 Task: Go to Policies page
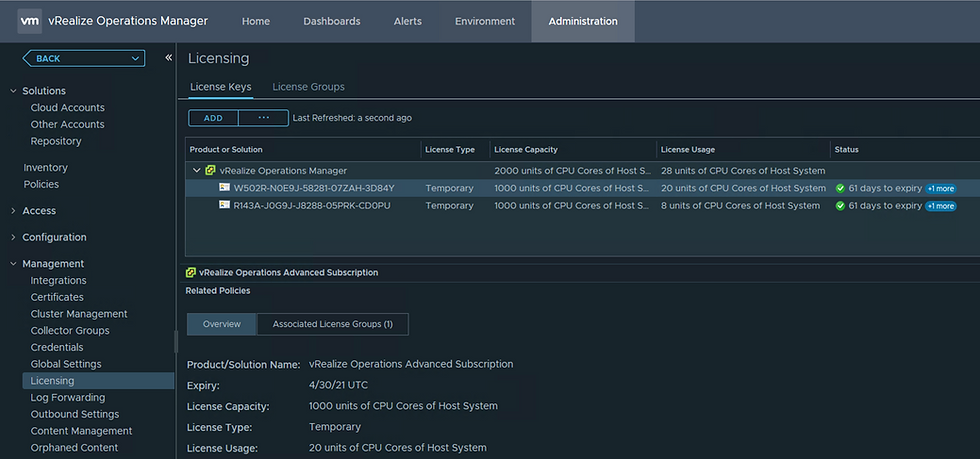point(41,184)
